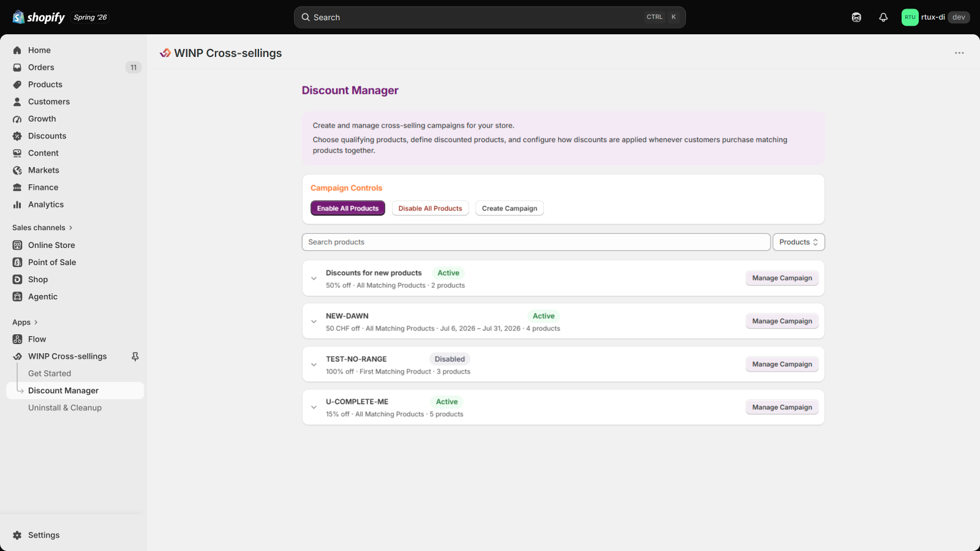Image resolution: width=980 pixels, height=551 pixels.
Task: Click the Active badge on NEW-DAWN
Action: [544, 316]
